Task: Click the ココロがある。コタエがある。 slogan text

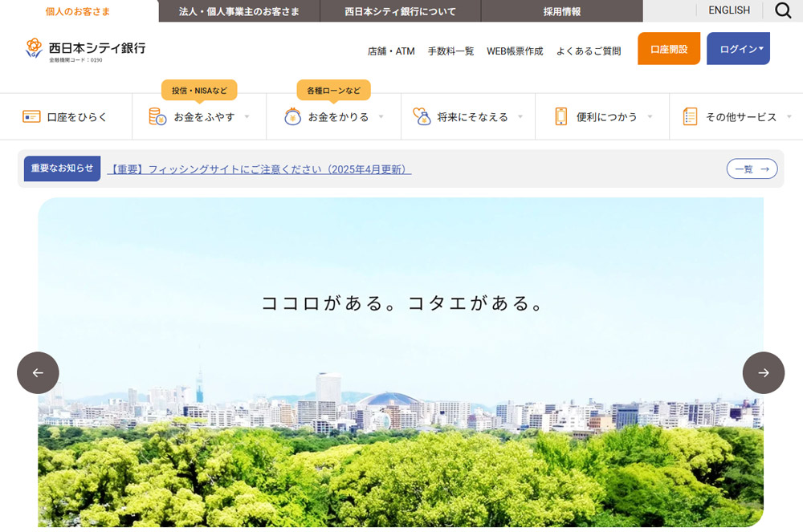Action: click(x=402, y=303)
